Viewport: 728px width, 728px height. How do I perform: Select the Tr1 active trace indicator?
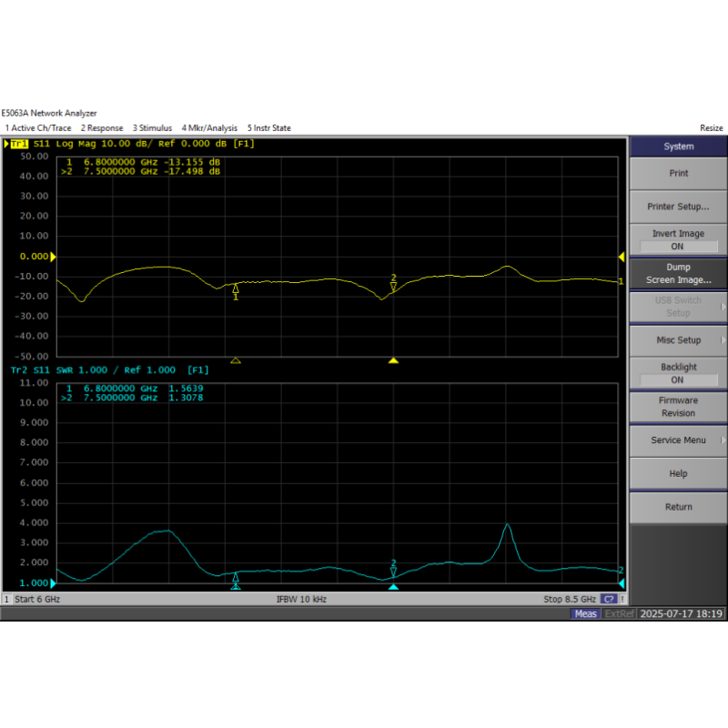19,144
